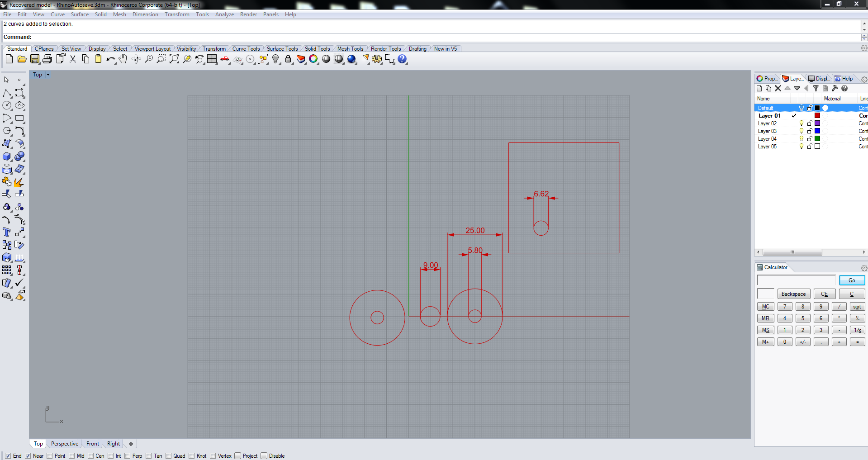This screenshot has height=460, width=868.
Task: Click the calculator Go button
Action: (x=852, y=280)
